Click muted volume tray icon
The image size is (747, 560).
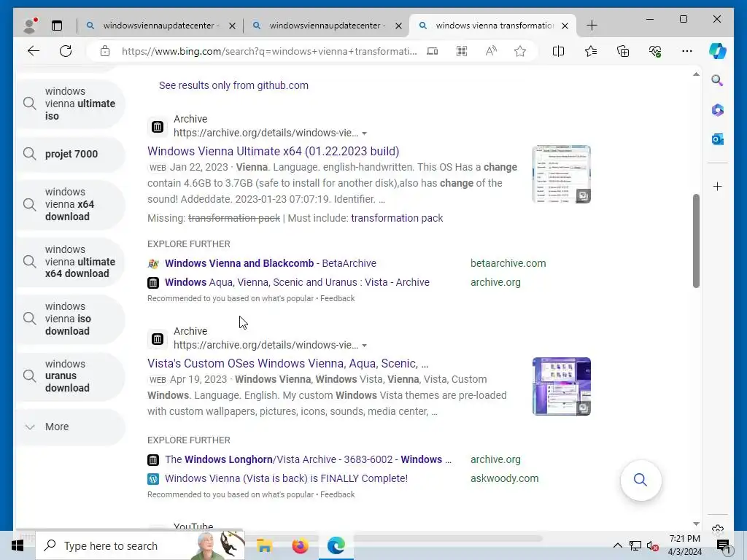tap(653, 546)
